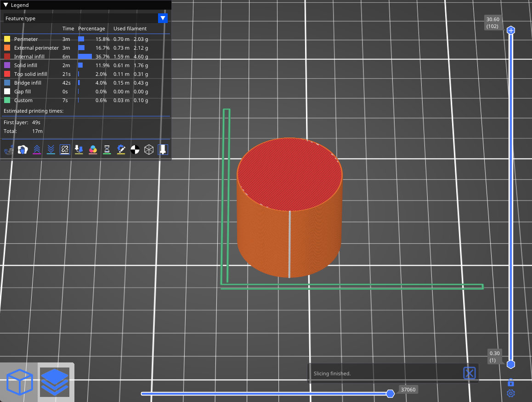This screenshot has height=402, width=532.
Task: Click the horizontal move slider thumb
Action: [390, 394]
